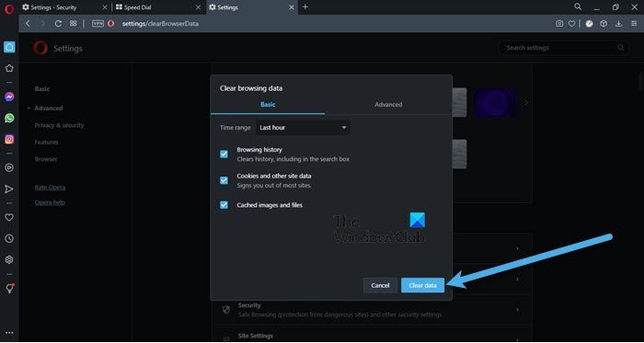
Task: Open the lightbulb tips icon in sidebar
Action: 9,289
